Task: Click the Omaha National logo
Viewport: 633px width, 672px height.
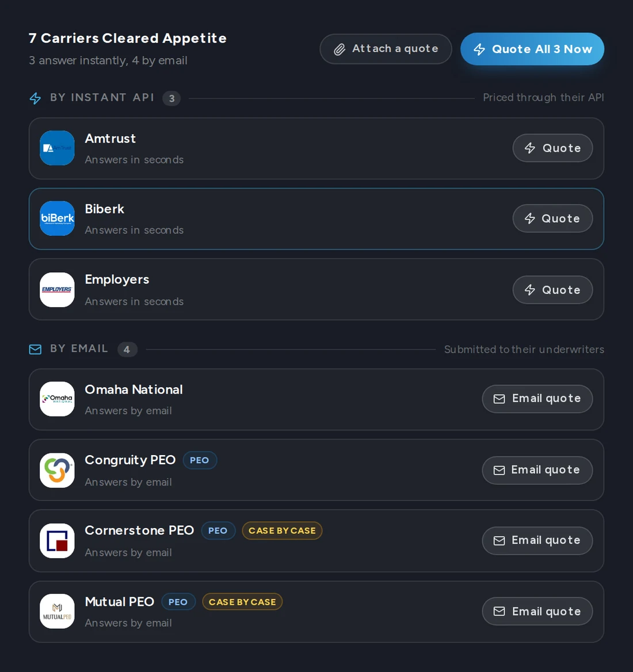Action: click(x=57, y=399)
